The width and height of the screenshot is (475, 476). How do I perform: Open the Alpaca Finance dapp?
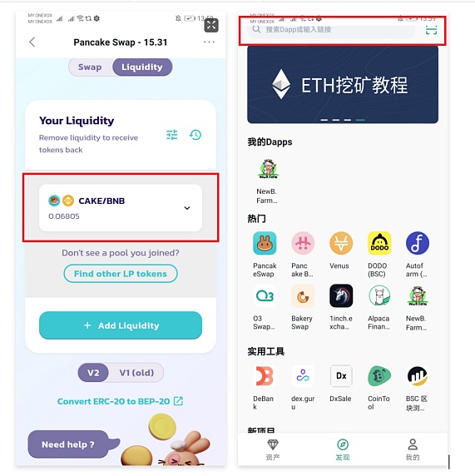click(x=379, y=296)
